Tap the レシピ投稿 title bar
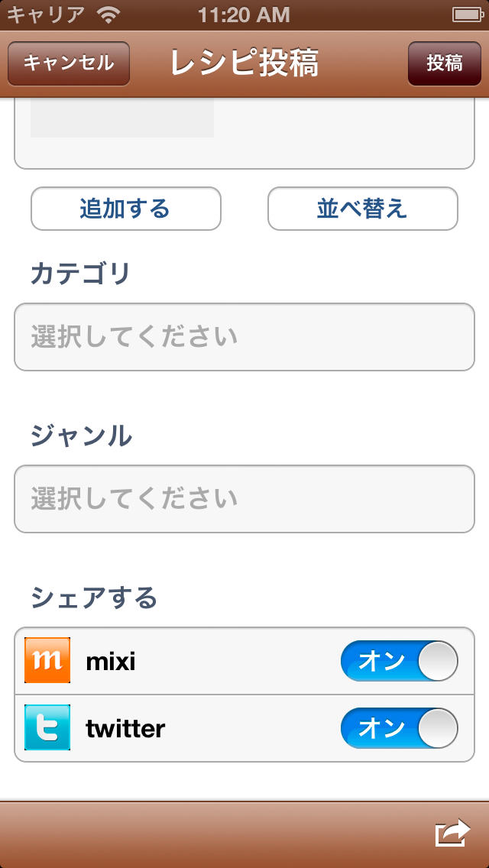 point(244,63)
